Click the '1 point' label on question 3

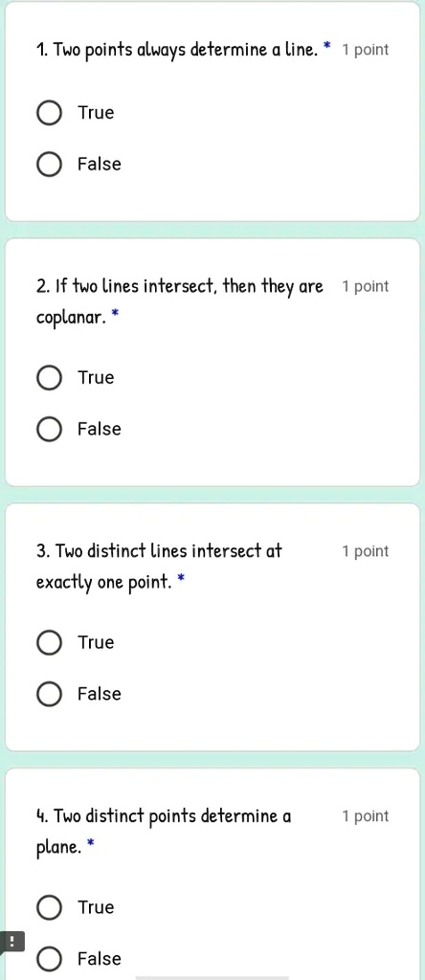tap(365, 552)
